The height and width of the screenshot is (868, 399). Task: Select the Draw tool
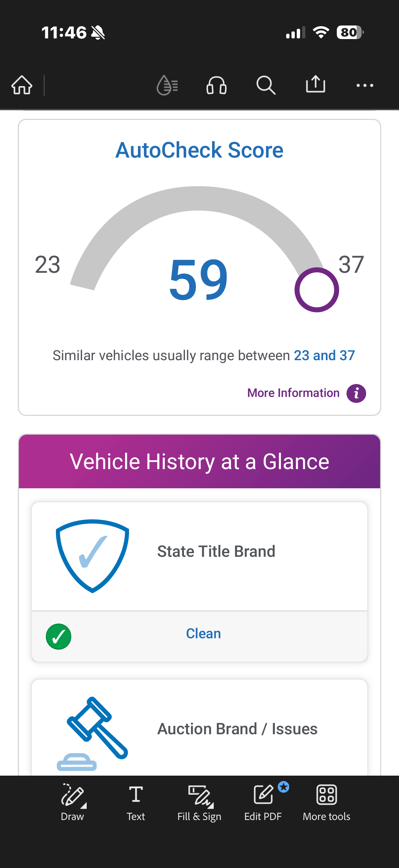(x=72, y=802)
